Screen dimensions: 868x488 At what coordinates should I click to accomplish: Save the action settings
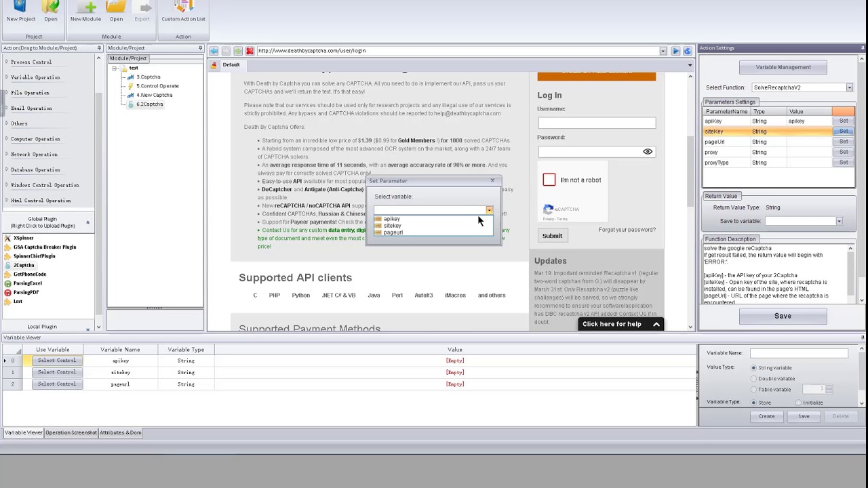(783, 316)
